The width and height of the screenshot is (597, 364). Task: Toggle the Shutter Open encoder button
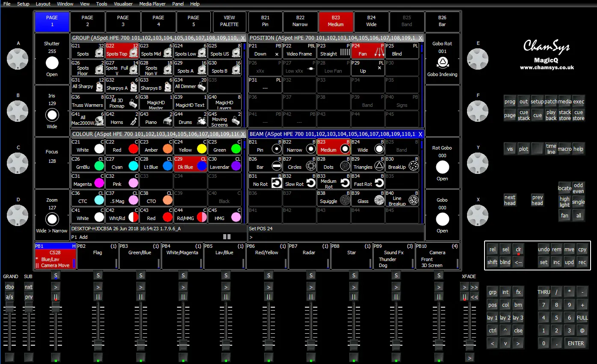(x=52, y=63)
